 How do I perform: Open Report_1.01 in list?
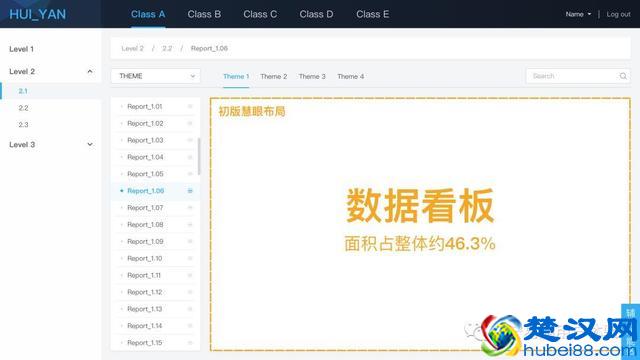click(144, 107)
